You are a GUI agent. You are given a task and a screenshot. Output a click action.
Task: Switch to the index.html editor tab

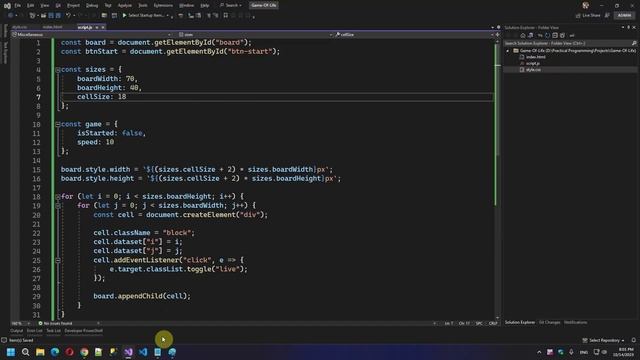point(53,27)
